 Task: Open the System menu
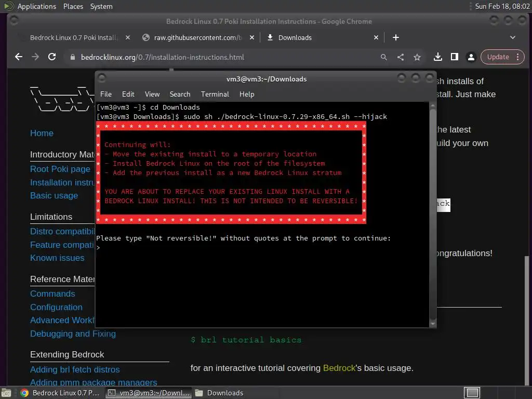click(x=101, y=6)
